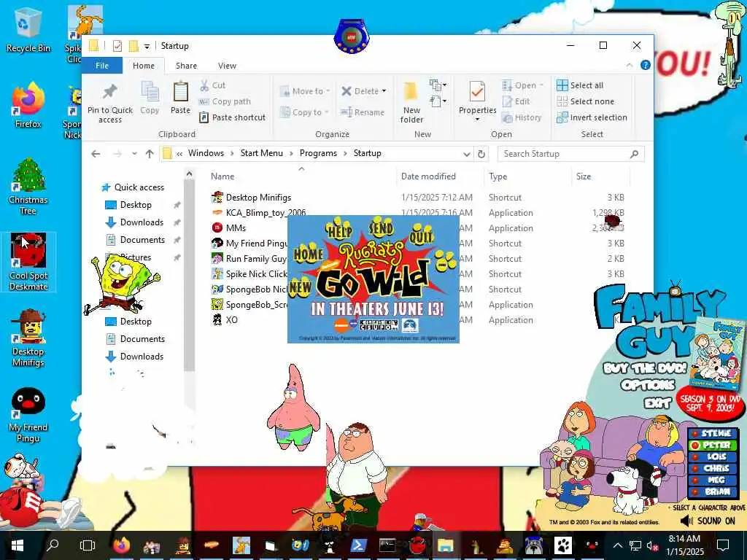
Task: Select MEG character radio button
Action: pos(713,480)
